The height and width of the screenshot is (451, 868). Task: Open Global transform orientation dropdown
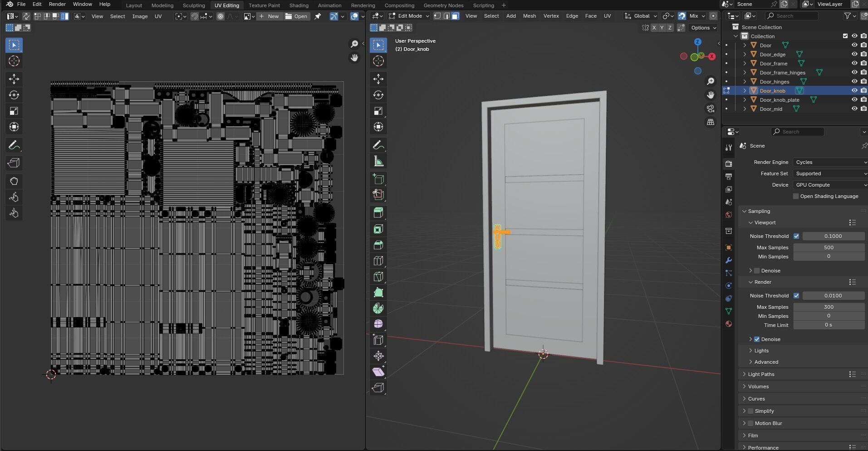point(641,16)
